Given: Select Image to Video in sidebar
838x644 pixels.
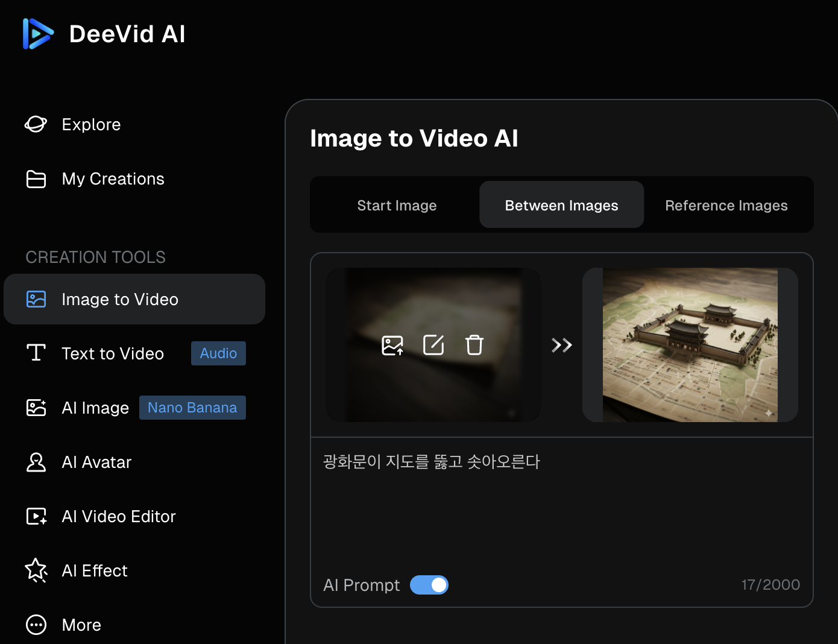Looking at the screenshot, I should pos(120,300).
